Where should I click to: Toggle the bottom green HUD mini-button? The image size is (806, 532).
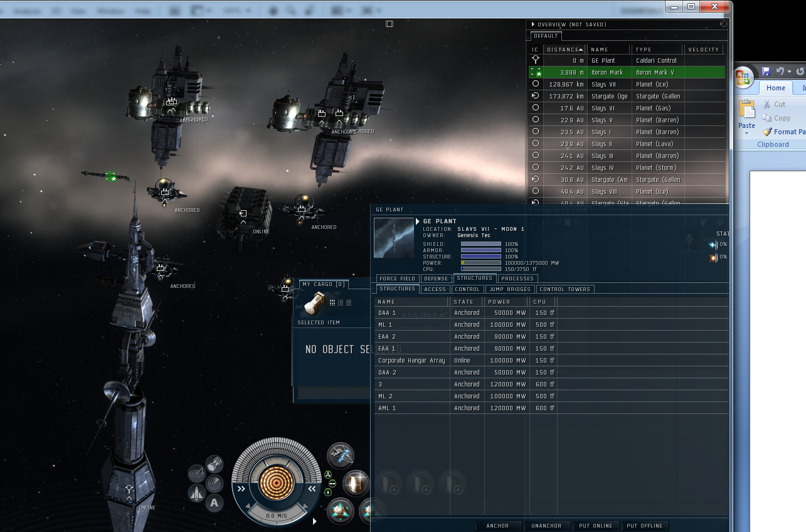click(x=329, y=492)
